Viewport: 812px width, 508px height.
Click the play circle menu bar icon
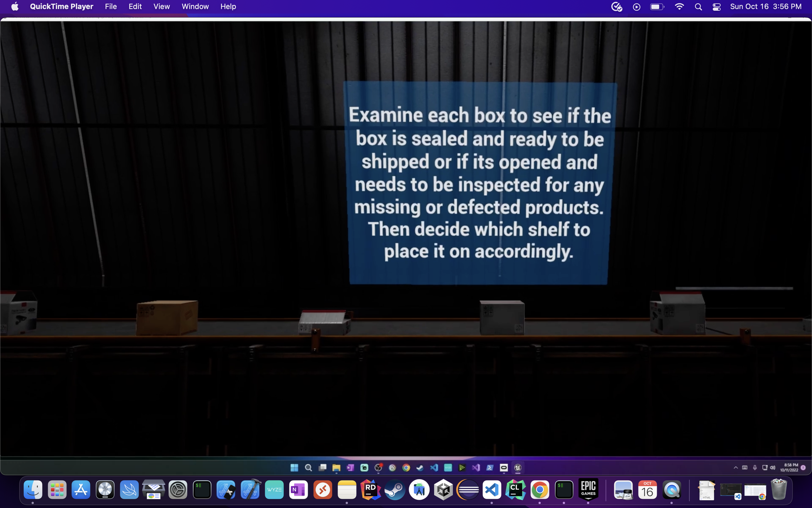pos(637,7)
